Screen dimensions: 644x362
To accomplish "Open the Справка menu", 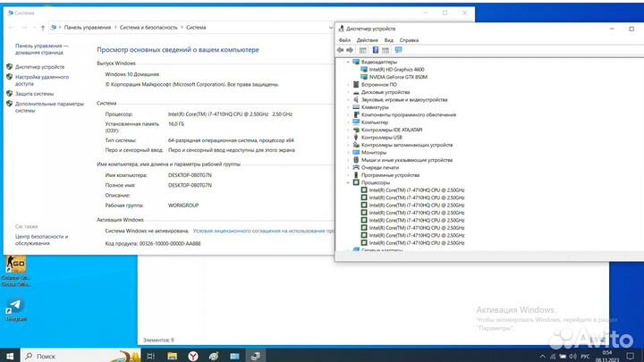I will pyautogui.click(x=409, y=40).
